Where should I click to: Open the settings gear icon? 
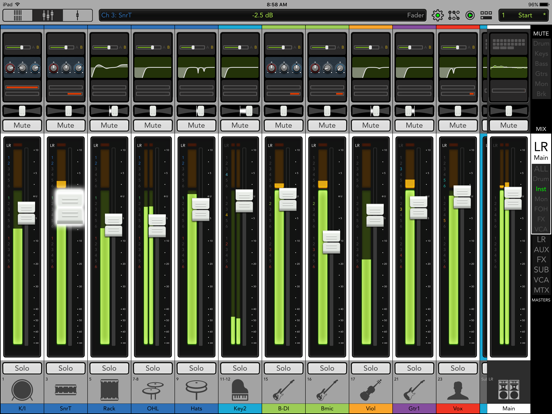point(438,15)
